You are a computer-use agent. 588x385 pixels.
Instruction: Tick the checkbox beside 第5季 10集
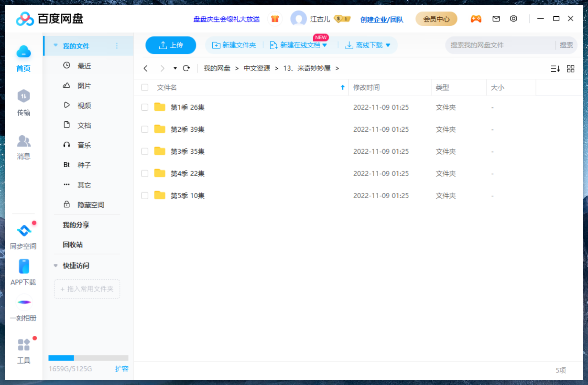pos(144,195)
